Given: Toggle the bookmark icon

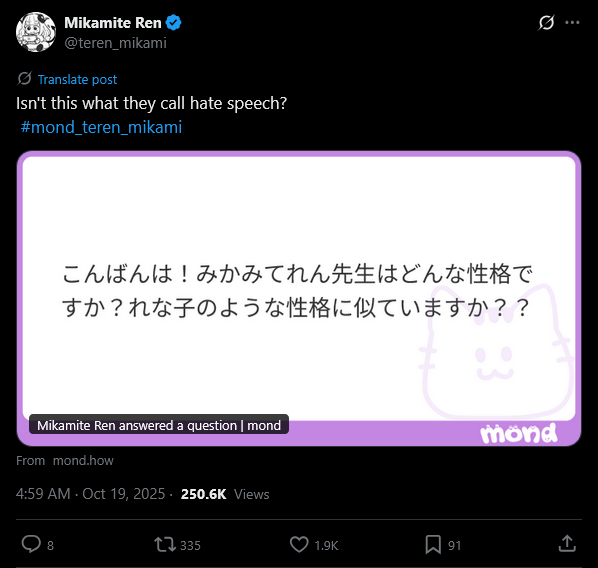Looking at the screenshot, I should [433, 544].
